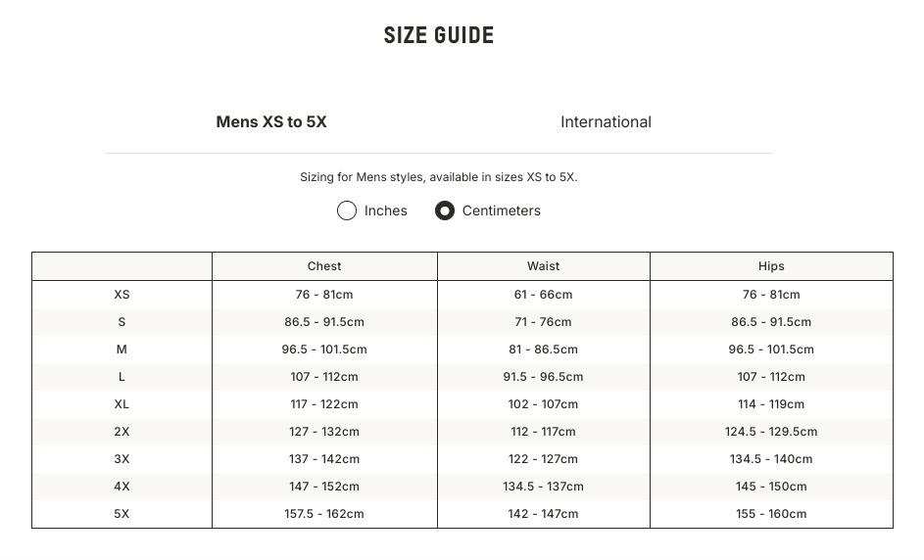Click the Waist column header
The width and height of the screenshot is (924, 560).
click(543, 266)
